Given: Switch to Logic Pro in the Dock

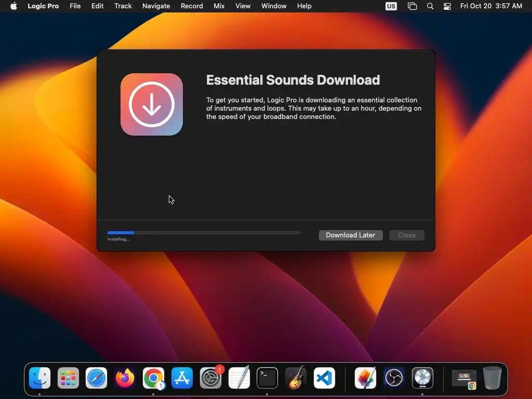Looking at the screenshot, I should pyautogui.click(x=422, y=378).
